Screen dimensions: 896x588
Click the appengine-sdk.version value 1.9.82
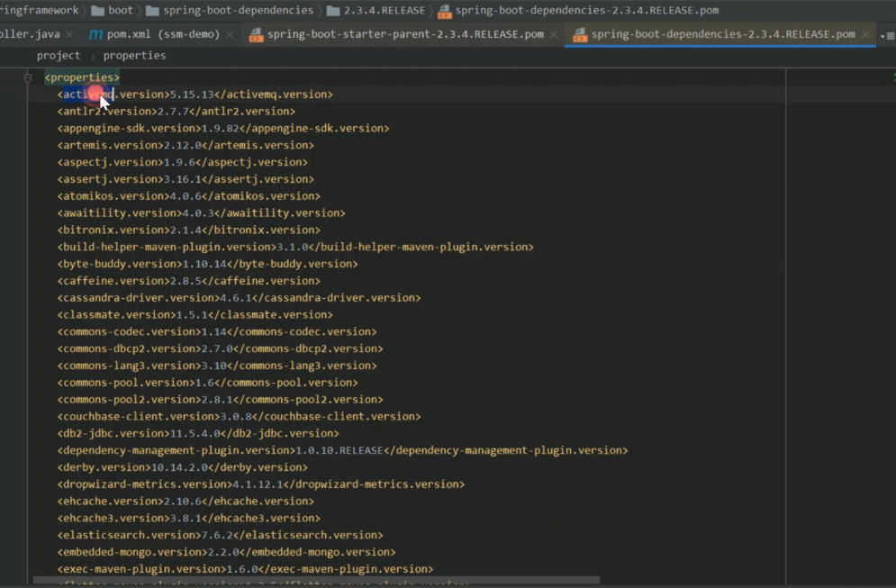pyautogui.click(x=220, y=128)
